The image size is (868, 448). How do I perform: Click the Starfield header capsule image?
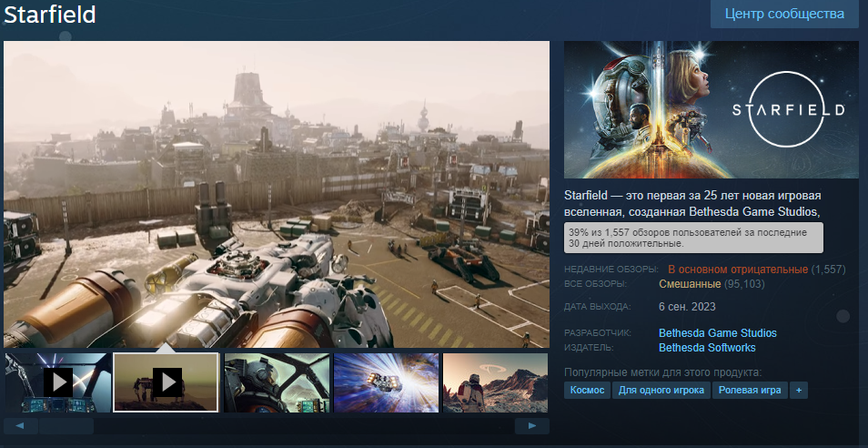[x=712, y=109]
